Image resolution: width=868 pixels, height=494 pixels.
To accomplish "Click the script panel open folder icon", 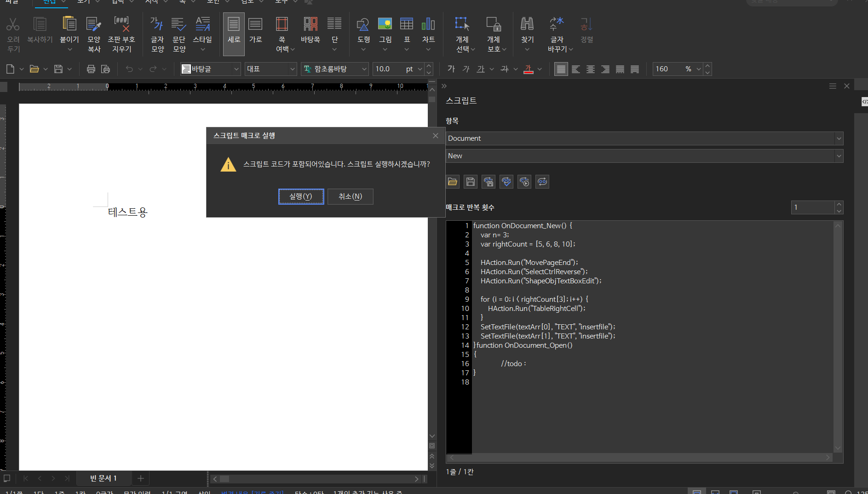I will [453, 182].
